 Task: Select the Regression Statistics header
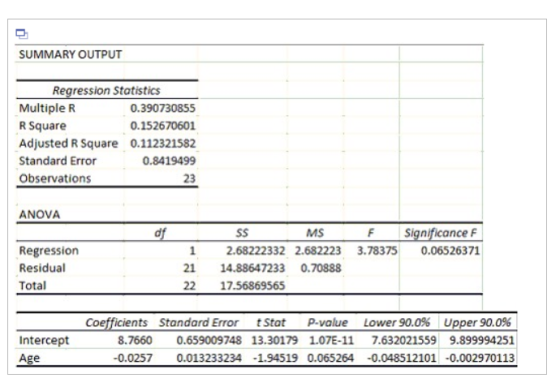(106, 90)
